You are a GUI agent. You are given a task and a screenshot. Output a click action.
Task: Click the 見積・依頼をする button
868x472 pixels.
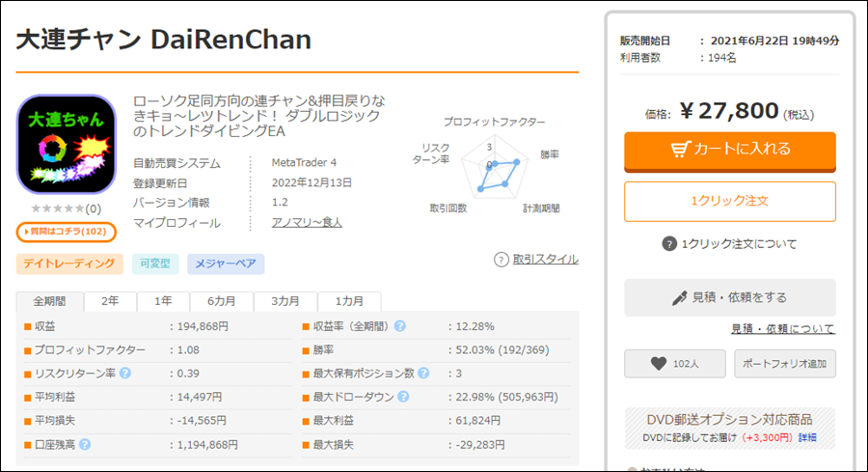tap(730, 297)
